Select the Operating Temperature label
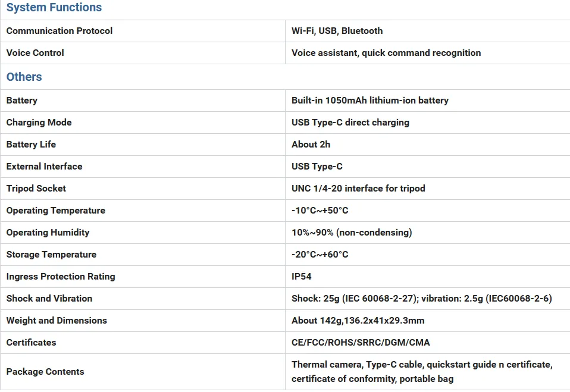 55,211
